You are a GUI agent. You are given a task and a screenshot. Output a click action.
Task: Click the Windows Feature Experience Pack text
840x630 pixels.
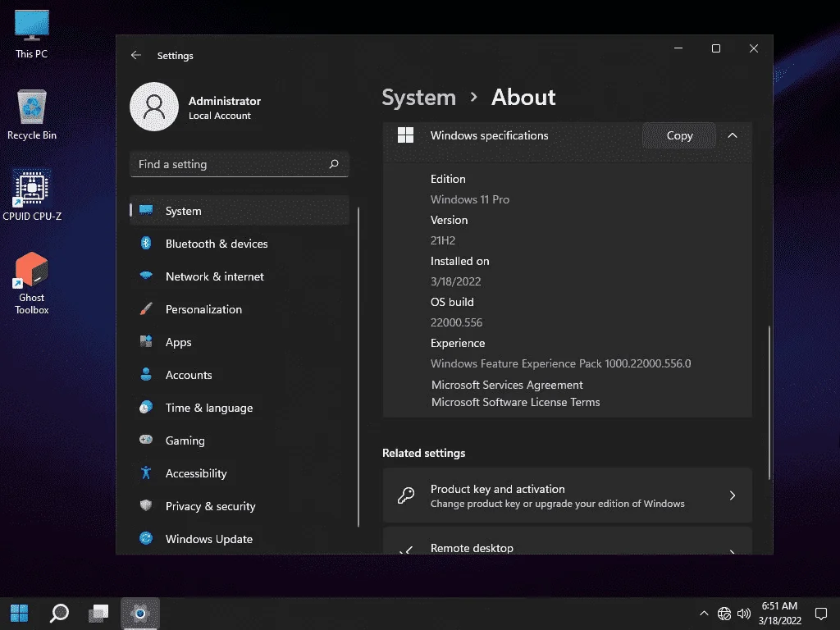point(560,363)
